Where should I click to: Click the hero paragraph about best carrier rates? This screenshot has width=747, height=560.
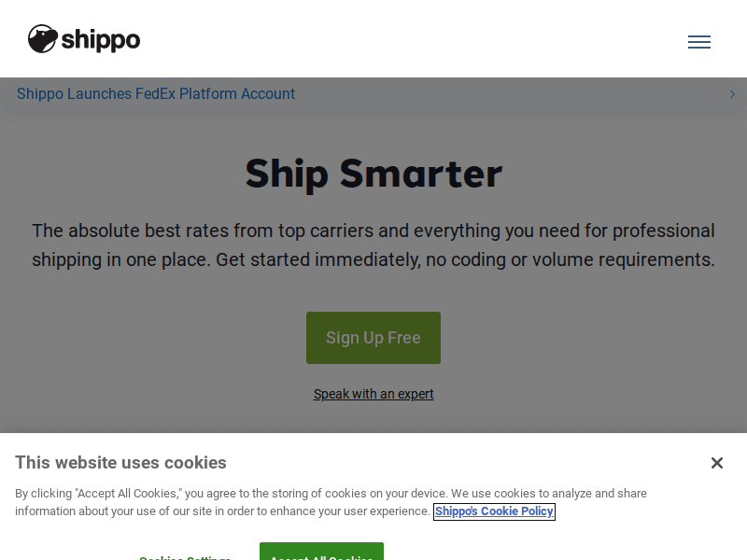373,245
